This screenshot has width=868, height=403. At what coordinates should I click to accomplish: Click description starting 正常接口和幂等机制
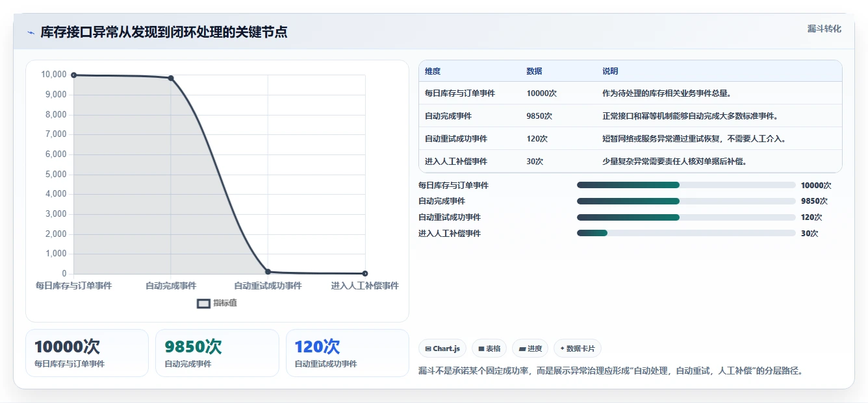coord(690,116)
